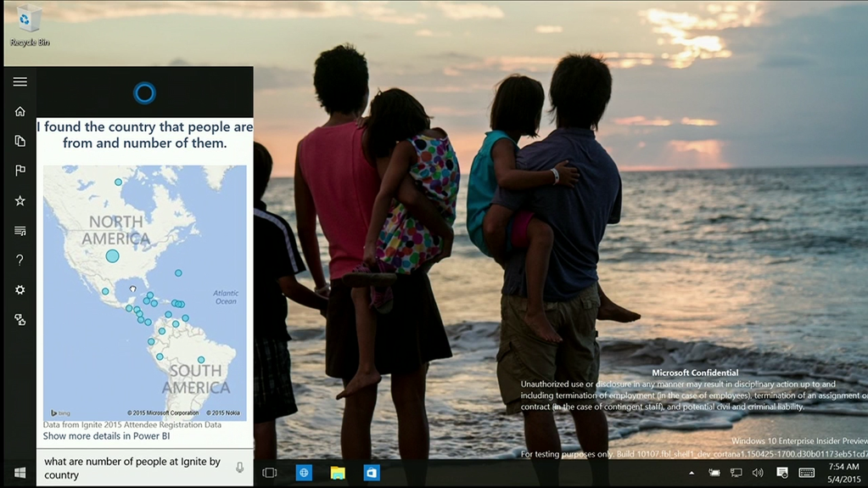Click the Brazil data bubble on map
The width and height of the screenshot is (868, 488).
(201, 360)
